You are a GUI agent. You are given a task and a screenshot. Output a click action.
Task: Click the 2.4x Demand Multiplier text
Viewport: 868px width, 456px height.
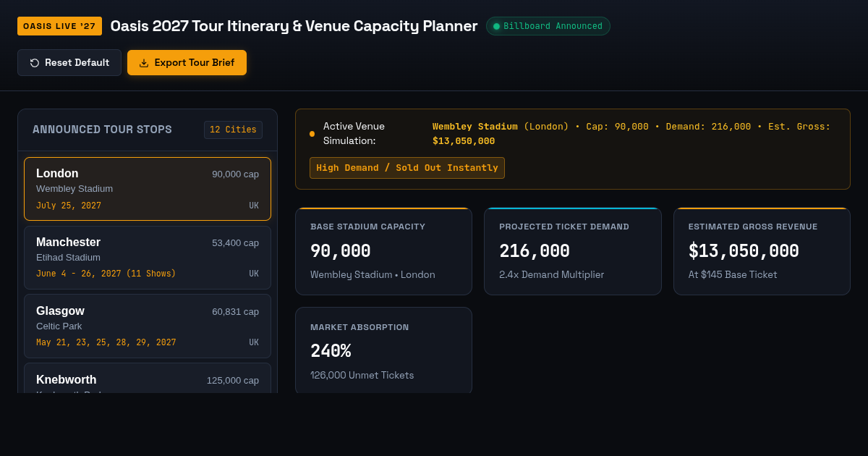point(551,274)
